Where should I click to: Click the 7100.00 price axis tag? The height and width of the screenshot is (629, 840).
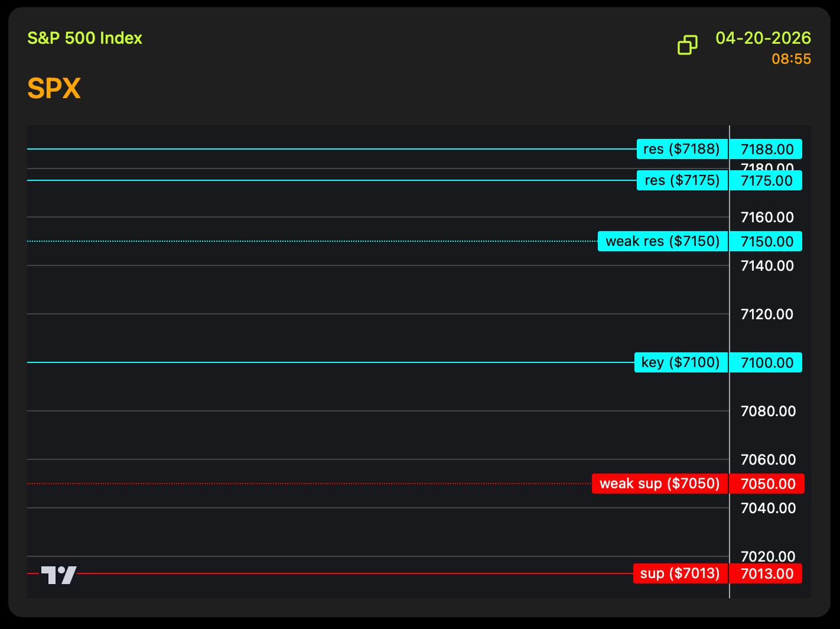tap(766, 362)
